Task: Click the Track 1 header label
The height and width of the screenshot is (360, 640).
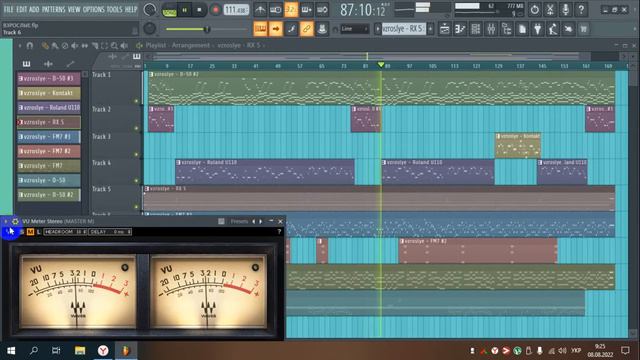Action: click(101, 75)
